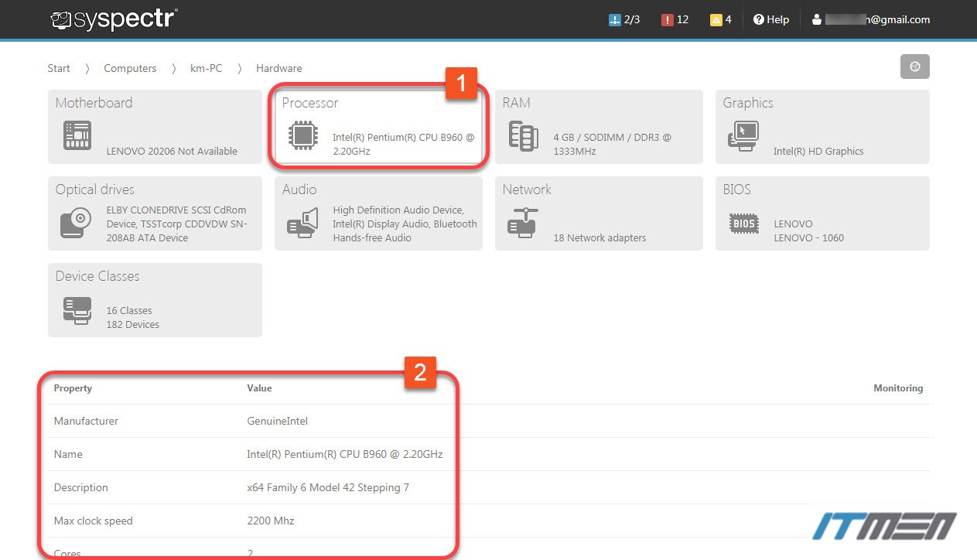Click the Hardware breadcrumb
Viewport: 977px width, 560px height.
pyautogui.click(x=279, y=68)
